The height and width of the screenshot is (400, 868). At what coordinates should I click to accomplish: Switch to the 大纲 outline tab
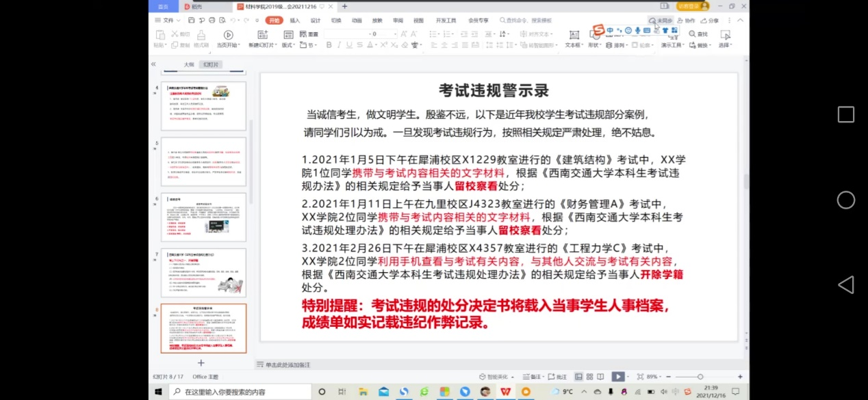(188, 64)
